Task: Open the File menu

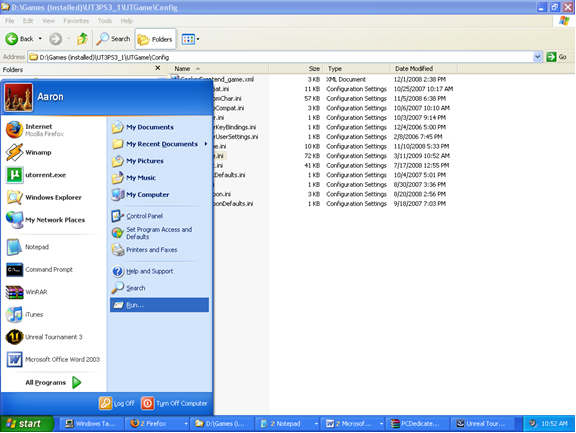Action: pyautogui.click(x=9, y=21)
